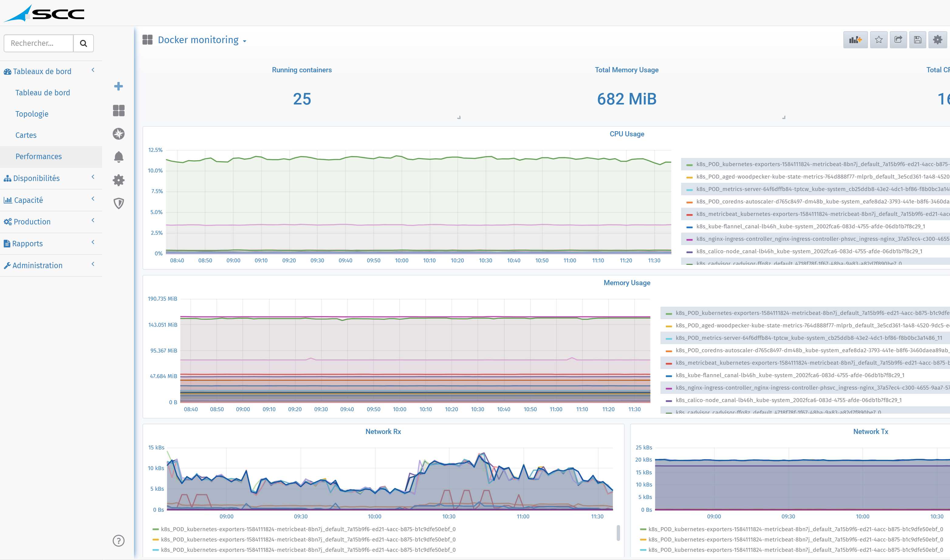950x560 pixels.
Task: Collapse the Tableaux de bord section chevron
Action: (x=93, y=70)
